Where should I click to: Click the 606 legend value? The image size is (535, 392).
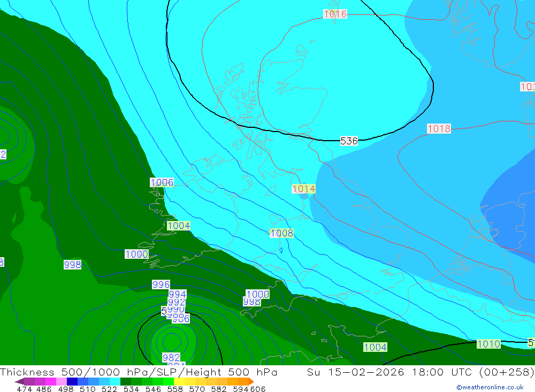pyautogui.click(x=257, y=389)
